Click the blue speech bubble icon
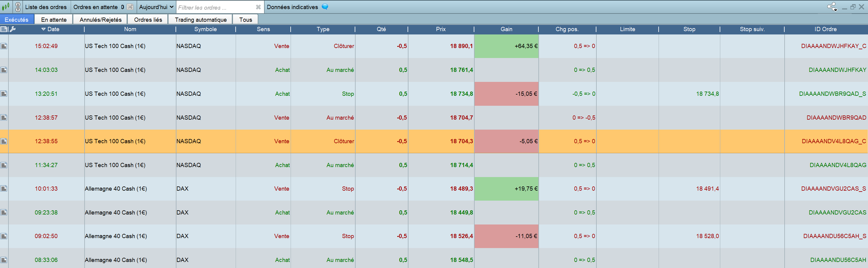The height and width of the screenshot is (268, 868). click(x=325, y=7)
